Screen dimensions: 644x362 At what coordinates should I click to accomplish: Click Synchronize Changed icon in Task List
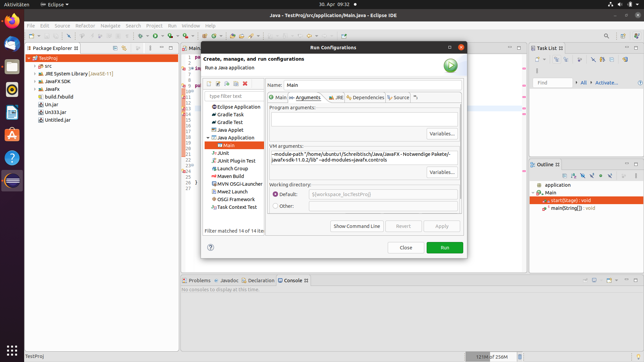click(625, 59)
